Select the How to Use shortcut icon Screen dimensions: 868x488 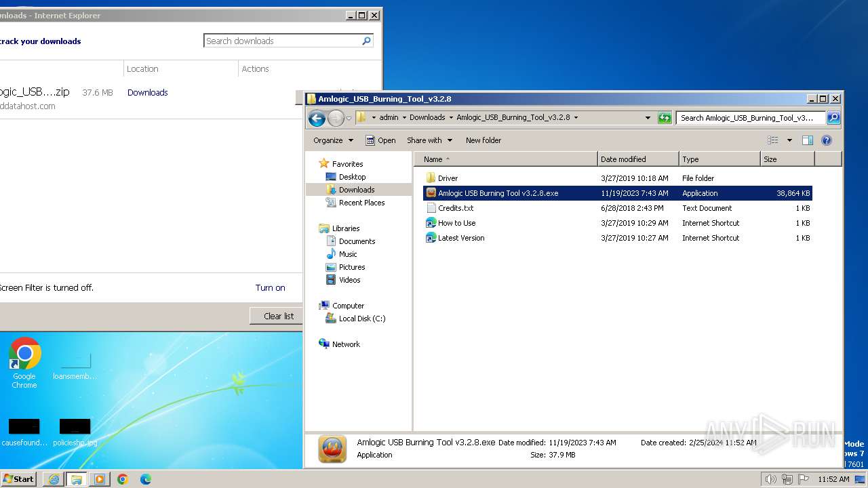coord(431,223)
